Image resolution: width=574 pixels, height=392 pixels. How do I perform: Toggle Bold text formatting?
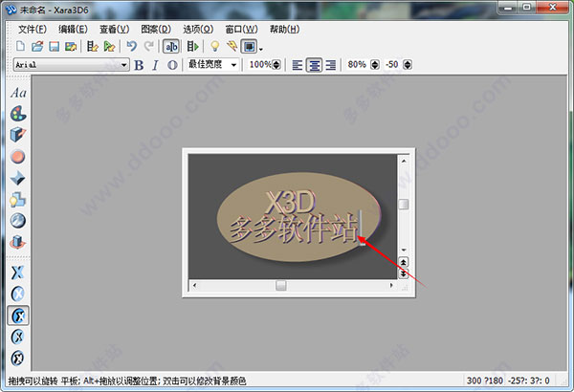click(x=139, y=65)
